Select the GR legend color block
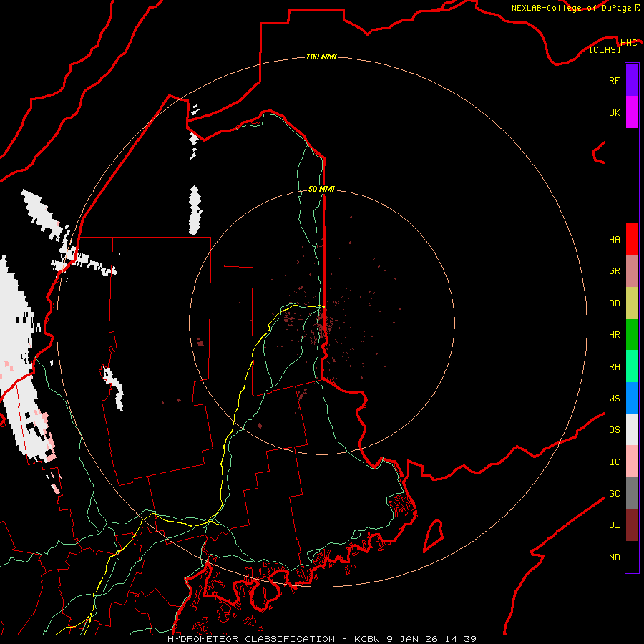The width and height of the screenshot is (644, 644). click(632, 271)
